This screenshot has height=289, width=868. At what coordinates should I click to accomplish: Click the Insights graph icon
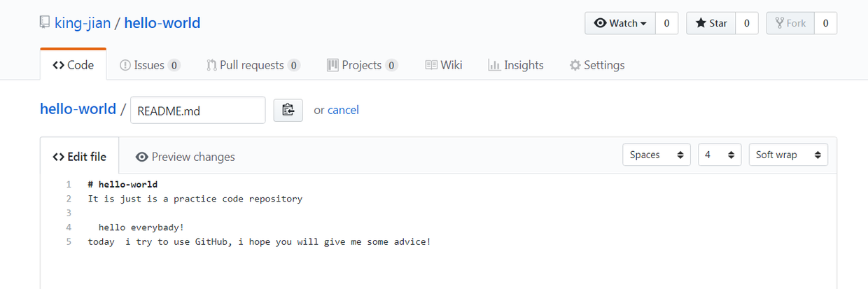pos(494,65)
